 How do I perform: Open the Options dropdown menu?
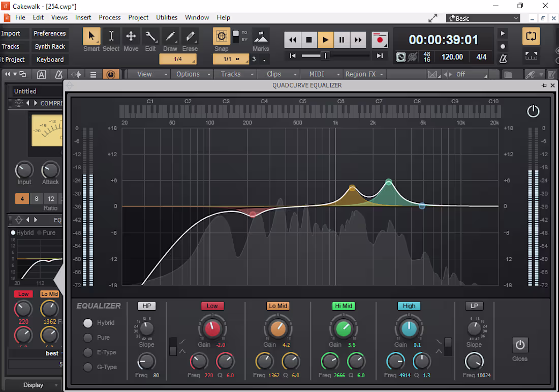(192, 74)
